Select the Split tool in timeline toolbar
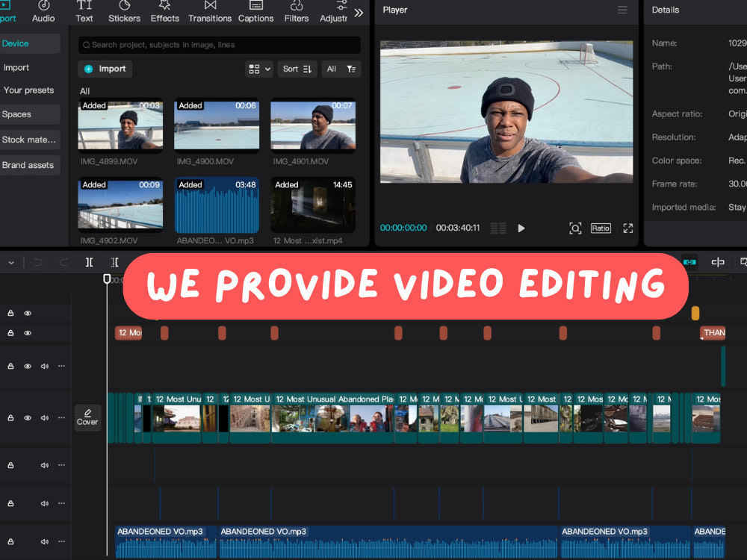Image resolution: width=747 pixels, height=560 pixels. click(89, 262)
